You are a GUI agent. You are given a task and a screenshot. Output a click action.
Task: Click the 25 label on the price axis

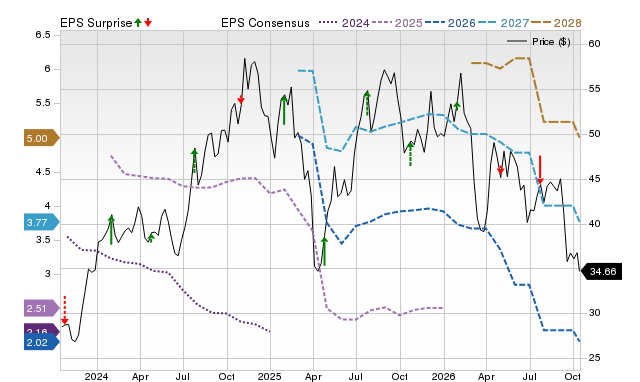tap(594, 358)
